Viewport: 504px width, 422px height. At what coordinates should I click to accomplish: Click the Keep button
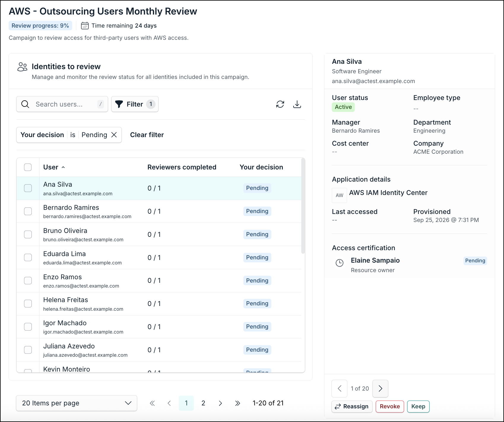[x=418, y=407]
